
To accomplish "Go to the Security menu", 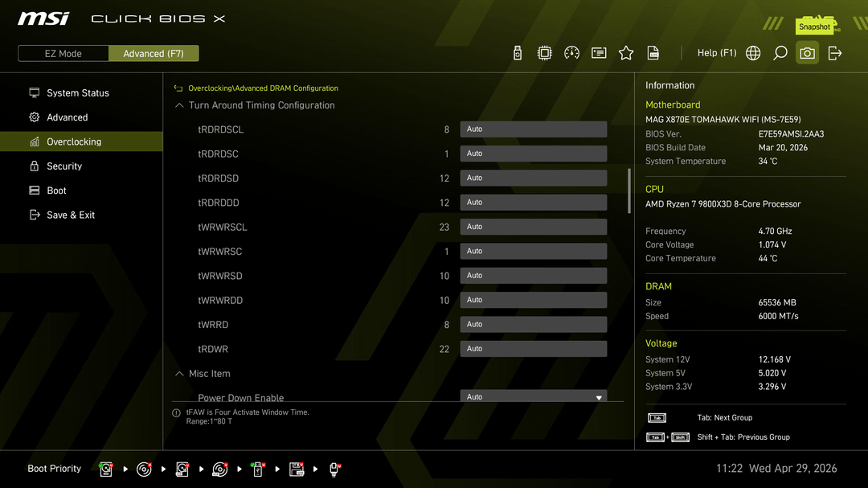I will (64, 166).
